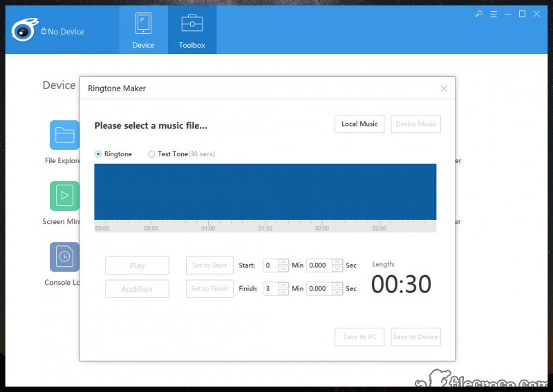Click the 01:00 marker on timeline ruler
This screenshot has width=553, height=392.
coord(208,228)
